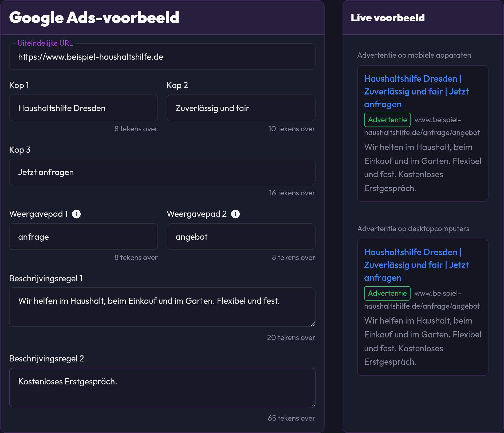Click the desktop preview description text
The image size is (504, 433).
423,341
